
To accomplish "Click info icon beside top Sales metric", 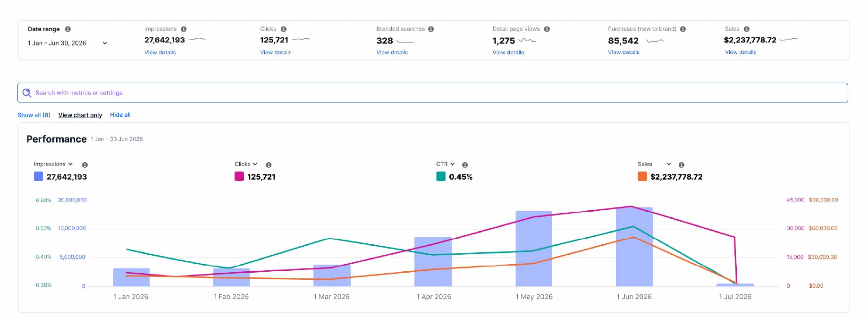I will (747, 29).
